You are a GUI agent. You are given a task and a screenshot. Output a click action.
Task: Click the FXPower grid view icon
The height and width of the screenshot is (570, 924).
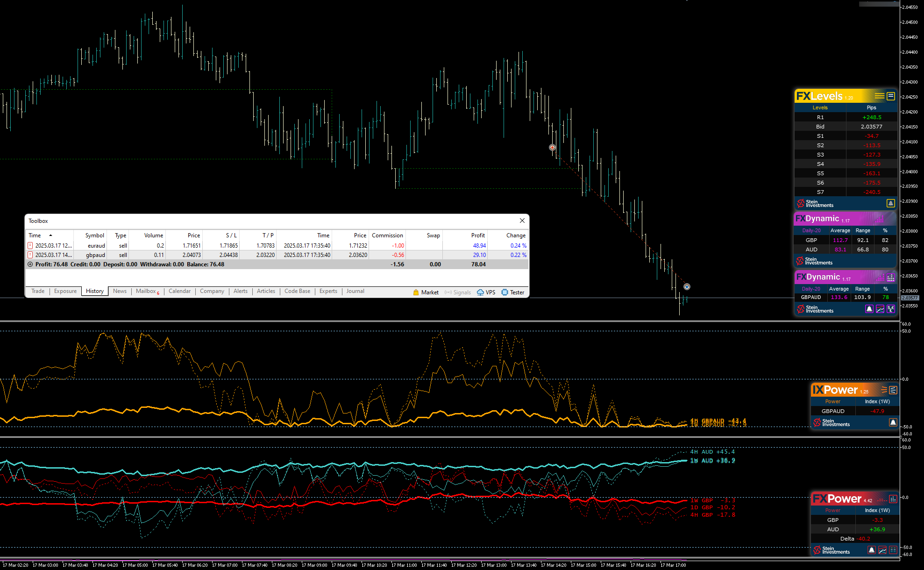(893, 550)
